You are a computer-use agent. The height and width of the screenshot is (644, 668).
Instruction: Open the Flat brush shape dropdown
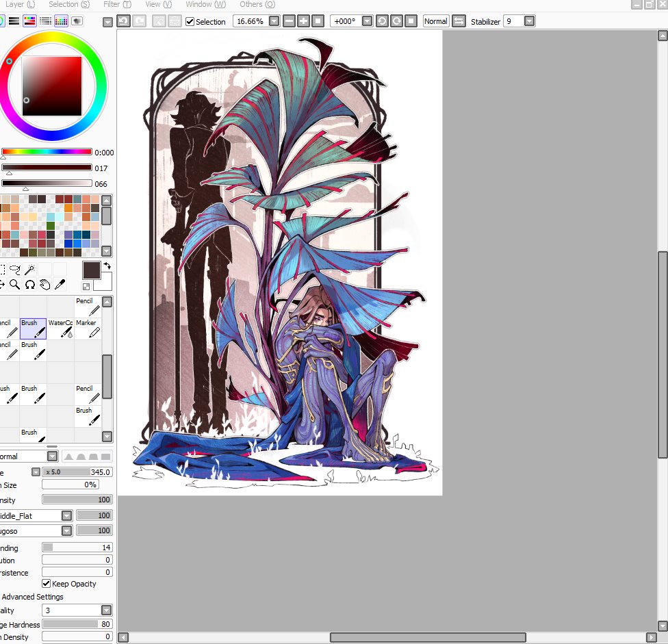66,516
